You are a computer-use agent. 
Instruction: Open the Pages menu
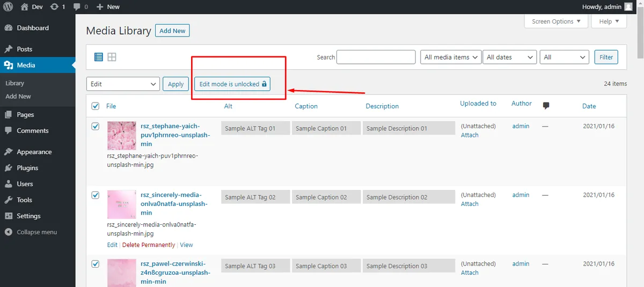(x=25, y=114)
